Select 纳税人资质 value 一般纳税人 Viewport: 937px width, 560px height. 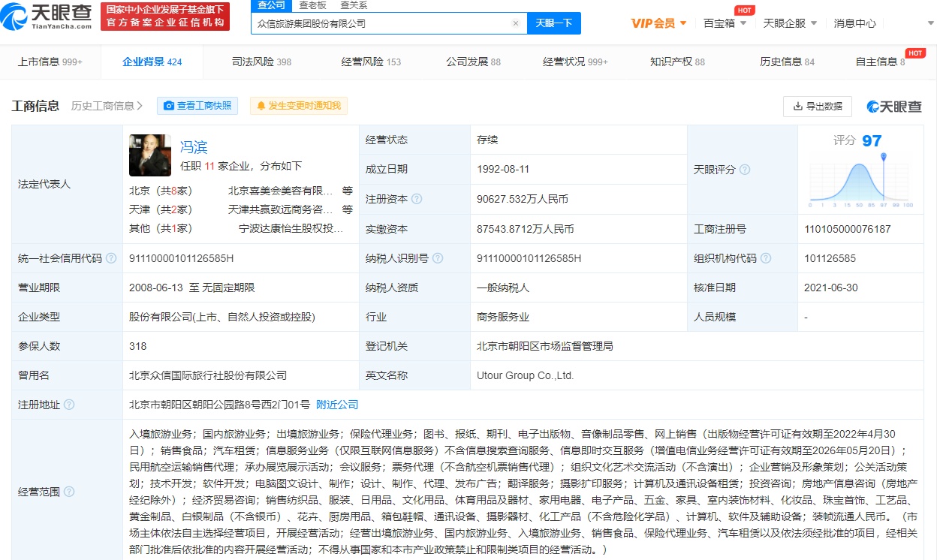click(504, 288)
